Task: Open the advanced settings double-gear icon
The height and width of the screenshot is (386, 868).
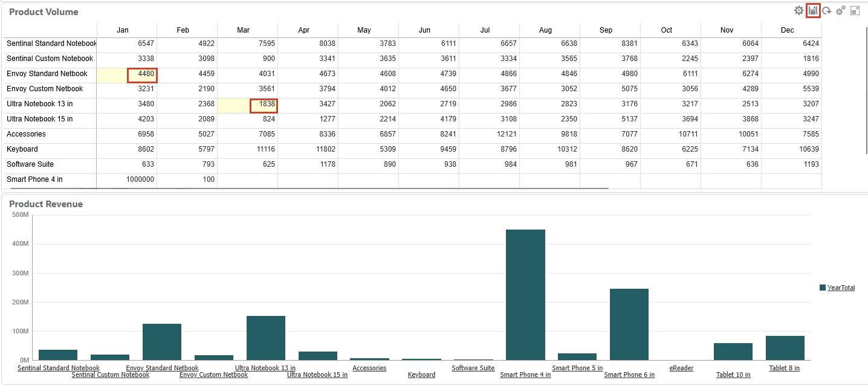Action: click(841, 10)
